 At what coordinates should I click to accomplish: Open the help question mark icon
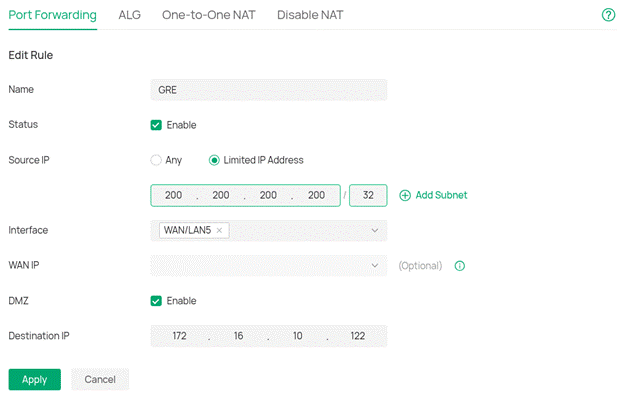[608, 15]
